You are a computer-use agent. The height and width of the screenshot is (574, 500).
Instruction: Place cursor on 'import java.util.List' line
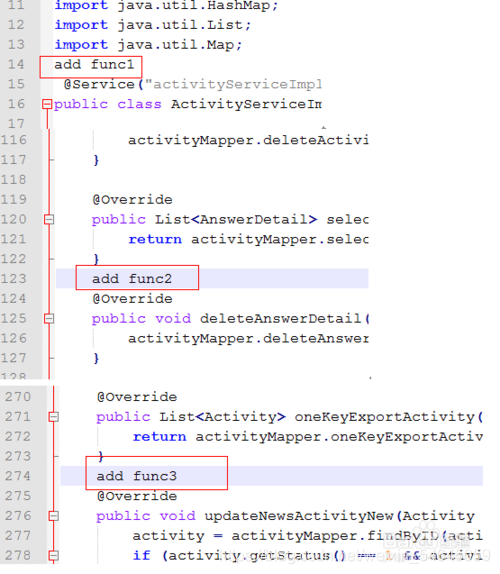pyautogui.click(x=153, y=25)
